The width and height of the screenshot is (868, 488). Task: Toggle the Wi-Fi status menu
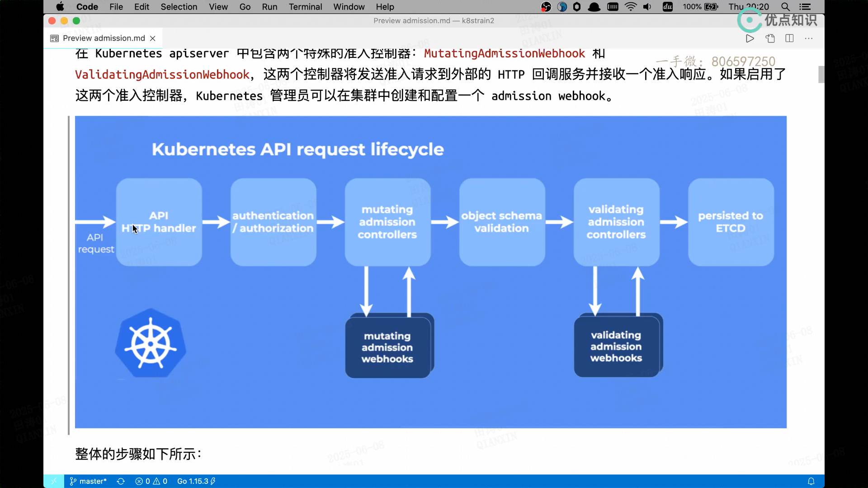(630, 7)
